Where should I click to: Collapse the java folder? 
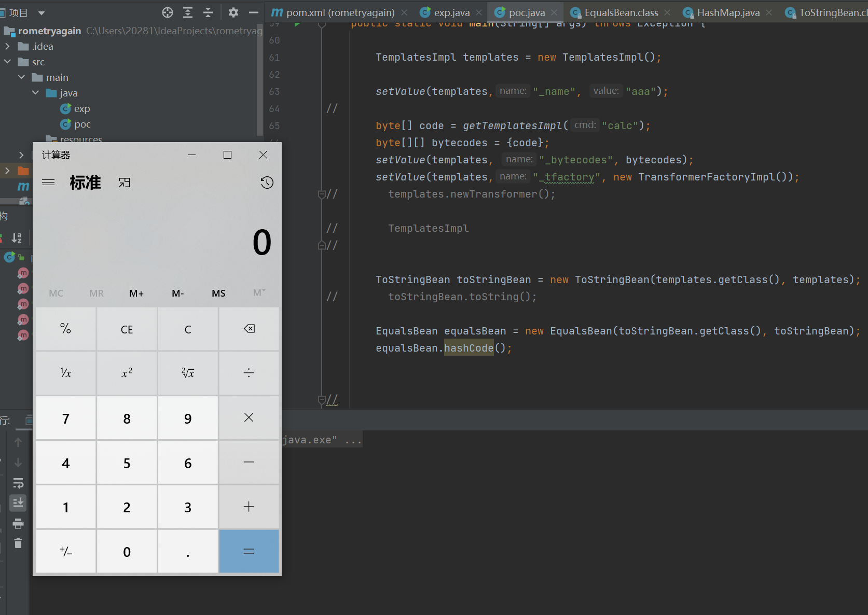(35, 93)
